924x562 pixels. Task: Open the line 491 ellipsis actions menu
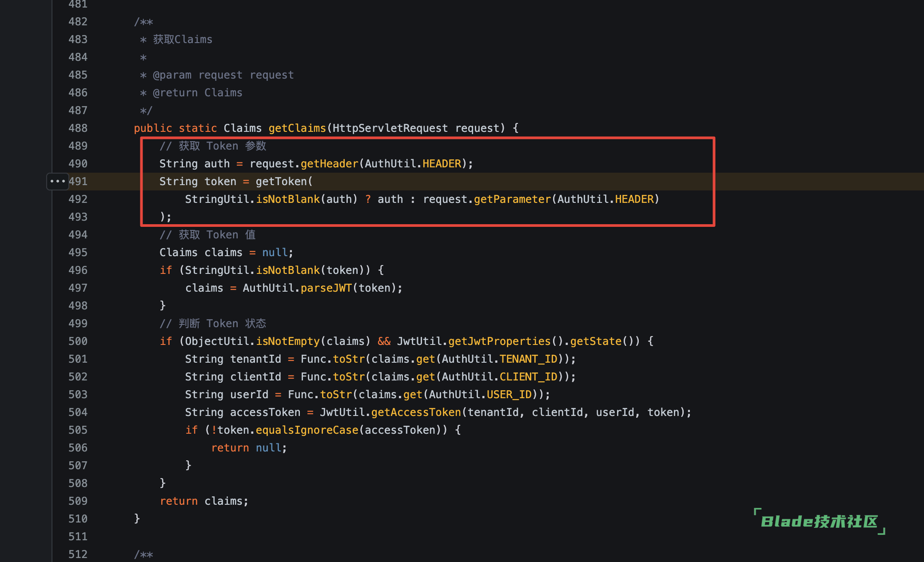point(58,181)
